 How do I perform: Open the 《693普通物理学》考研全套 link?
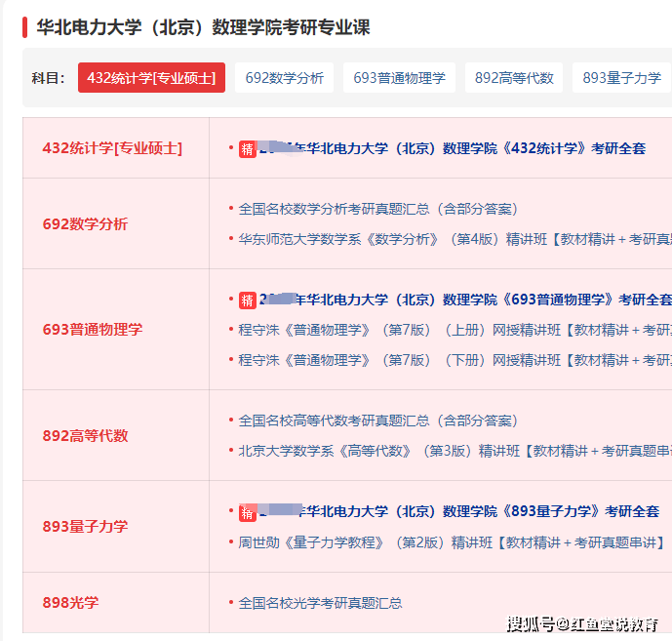tap(465, 300)
